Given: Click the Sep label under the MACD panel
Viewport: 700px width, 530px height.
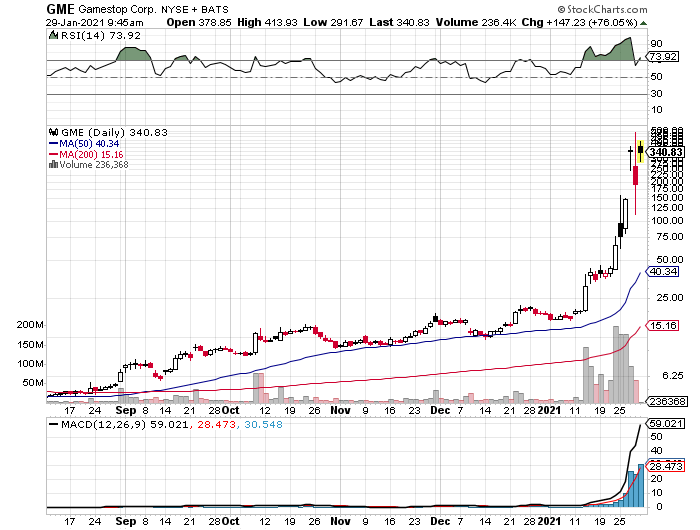Looking at the screenshot, I should click(x=126, y=521).
